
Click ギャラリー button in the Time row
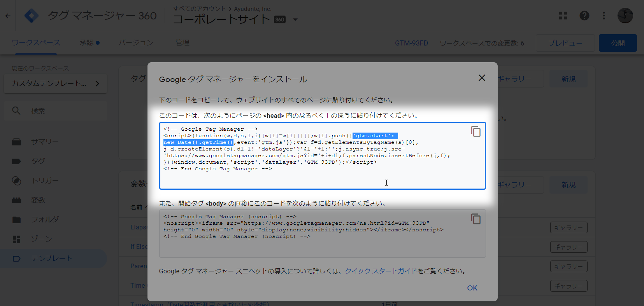[x=569, y=286]
